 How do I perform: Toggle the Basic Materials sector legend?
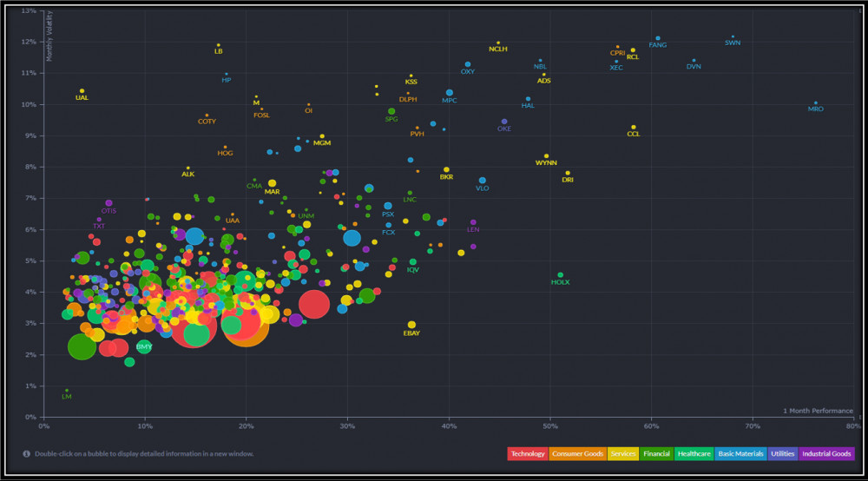pos(740,454)
